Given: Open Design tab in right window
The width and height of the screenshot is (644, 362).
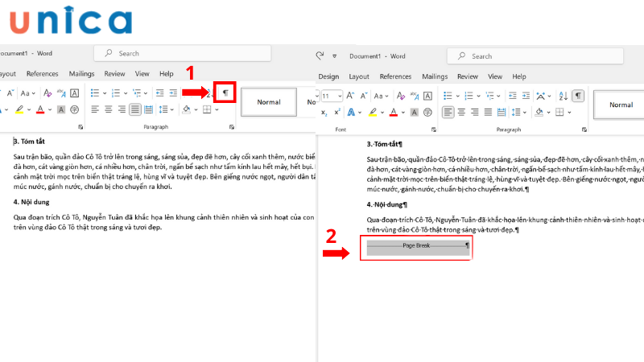Looking at the screenshot, I should coord(328,76).
